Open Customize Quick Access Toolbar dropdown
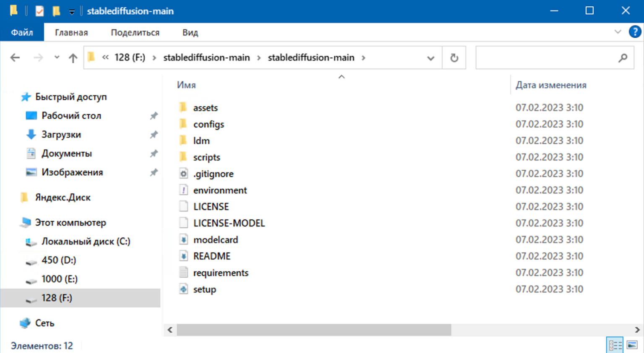This screenshot has height=353, width=644. pyautogui.click(x=72, y=12)
